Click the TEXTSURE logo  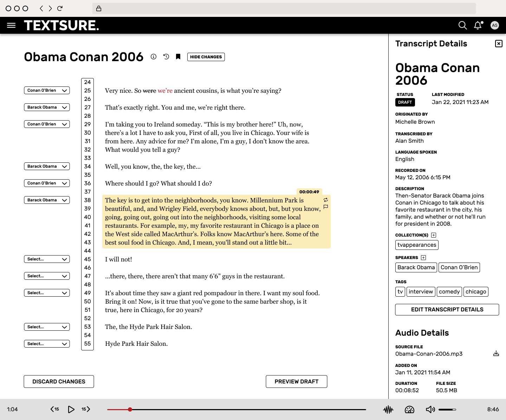click(61, 25)
